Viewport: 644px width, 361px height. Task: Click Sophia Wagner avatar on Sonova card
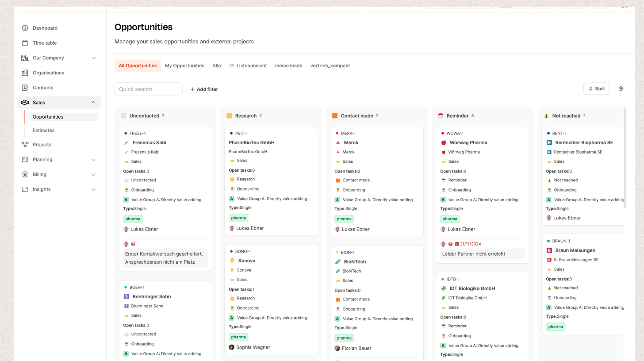(x=231, y=347)
